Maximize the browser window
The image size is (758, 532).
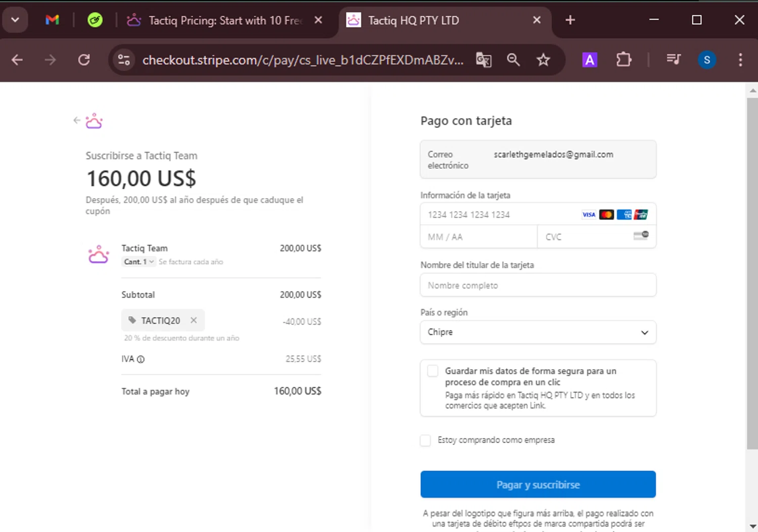coord(697,20)
